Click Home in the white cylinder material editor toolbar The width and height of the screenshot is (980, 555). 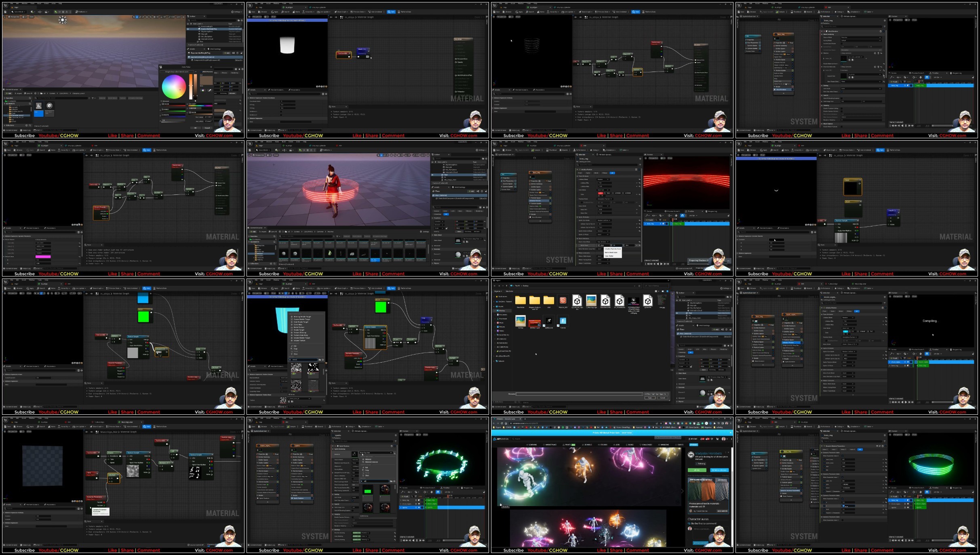[296, 12]
